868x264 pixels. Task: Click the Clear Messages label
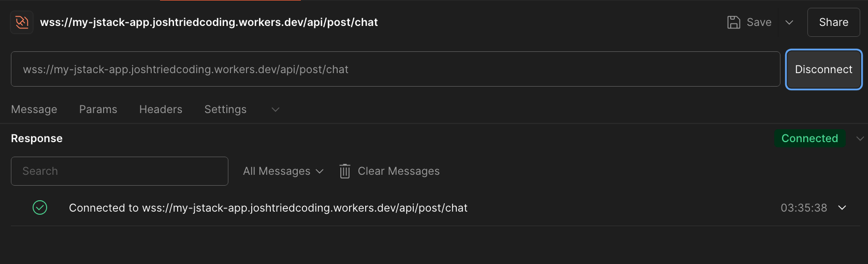point(398,171)
